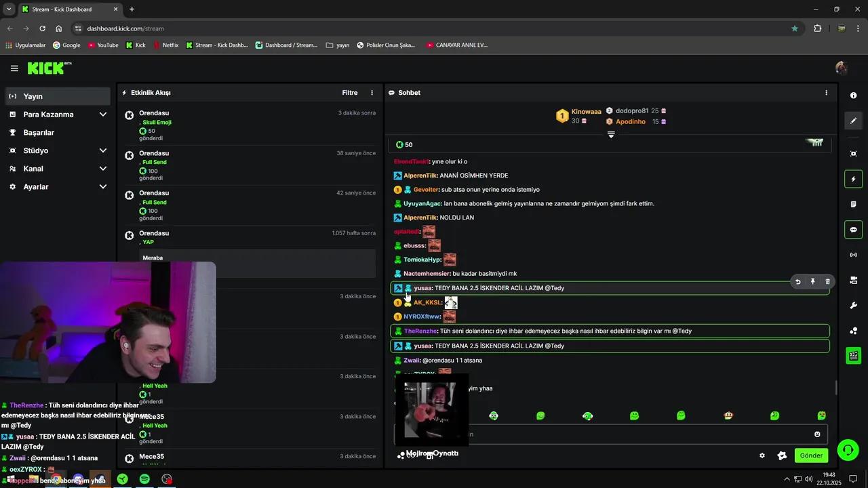Delete the highlighted yusaa chat message
The width and height of the screenshot is (868, 488).
(x=827, y=281)
